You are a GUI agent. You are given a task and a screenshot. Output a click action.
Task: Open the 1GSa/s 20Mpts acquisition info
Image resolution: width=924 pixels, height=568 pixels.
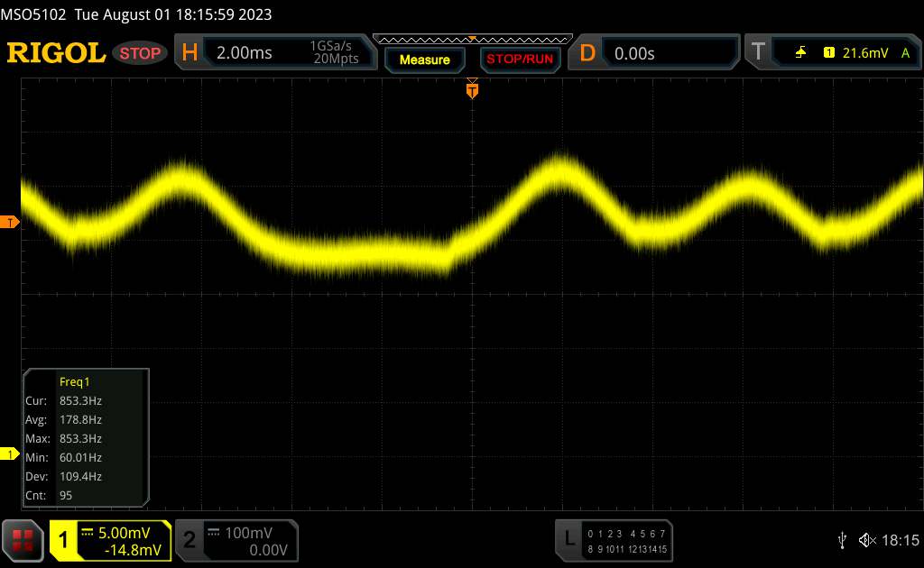335,53
